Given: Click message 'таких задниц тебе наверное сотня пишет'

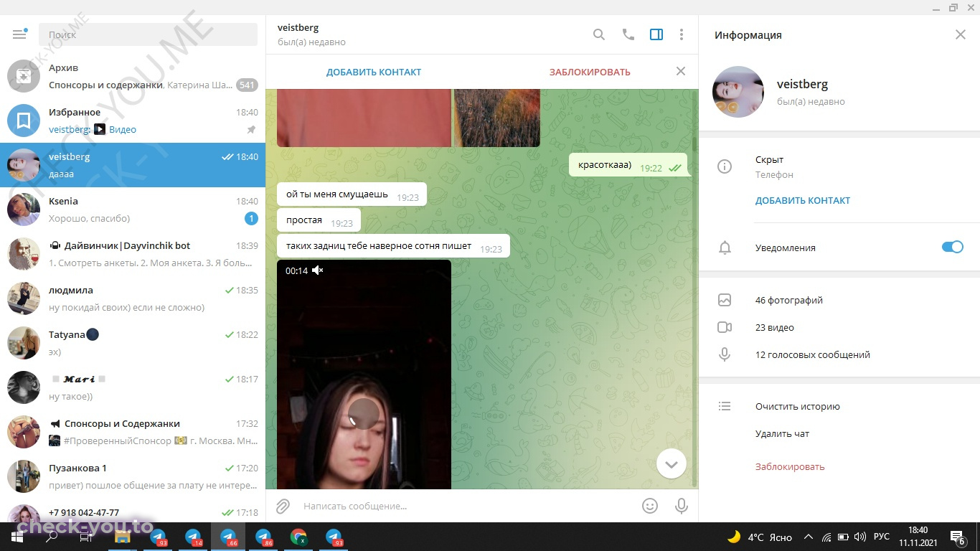Looking at the screenshot, I should tap(393, 246).
